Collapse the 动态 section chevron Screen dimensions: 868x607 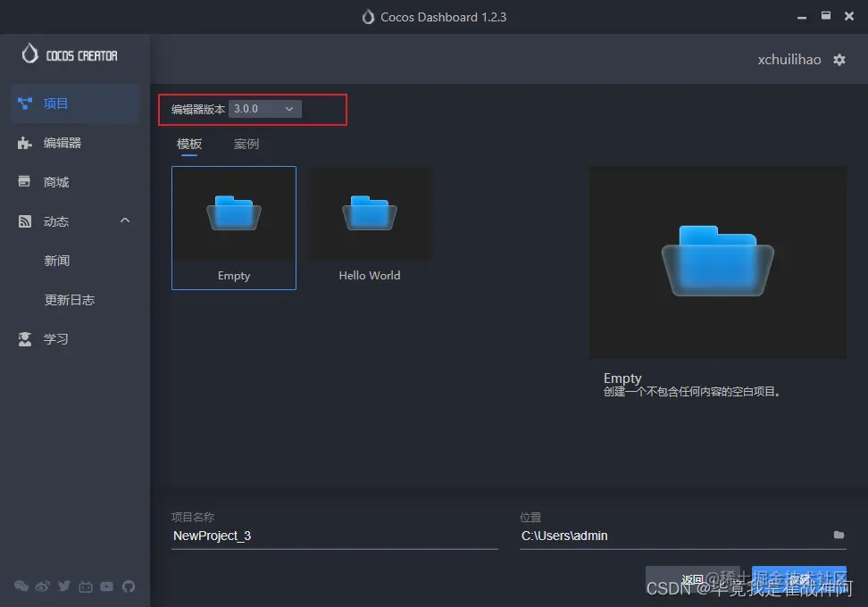125,220
